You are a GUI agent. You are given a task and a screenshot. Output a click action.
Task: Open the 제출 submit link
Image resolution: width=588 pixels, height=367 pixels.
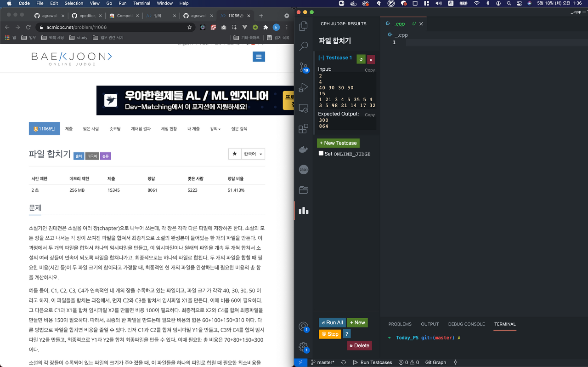69,129
